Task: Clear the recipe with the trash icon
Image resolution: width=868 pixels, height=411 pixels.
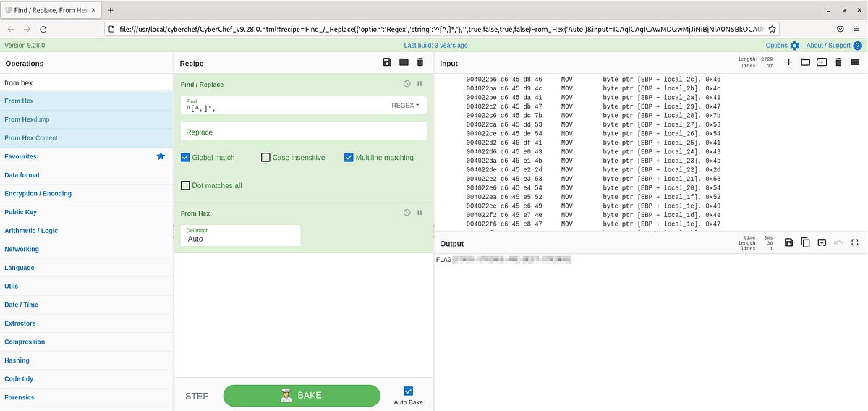Action: pos(420,63)
